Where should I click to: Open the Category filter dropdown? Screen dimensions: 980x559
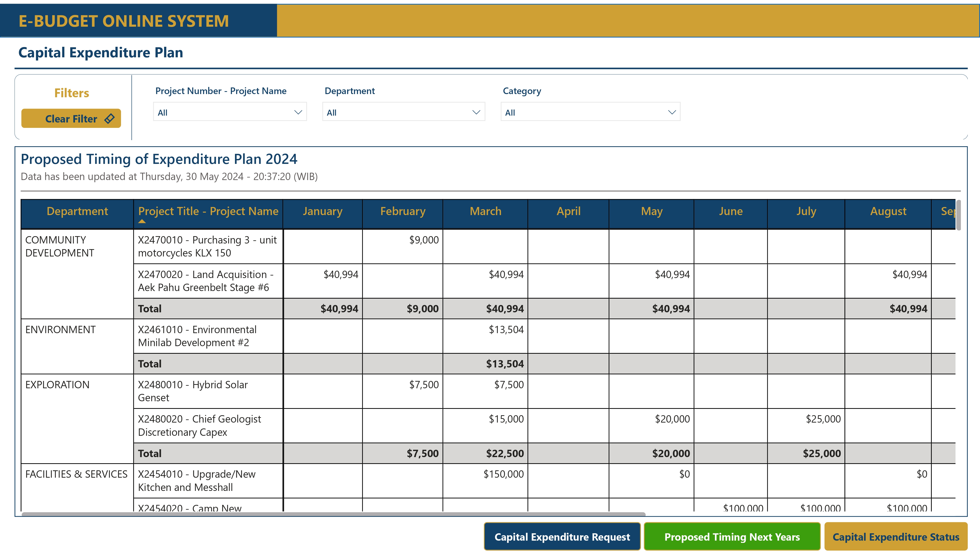pyautogui.click(x=590, y=112)
